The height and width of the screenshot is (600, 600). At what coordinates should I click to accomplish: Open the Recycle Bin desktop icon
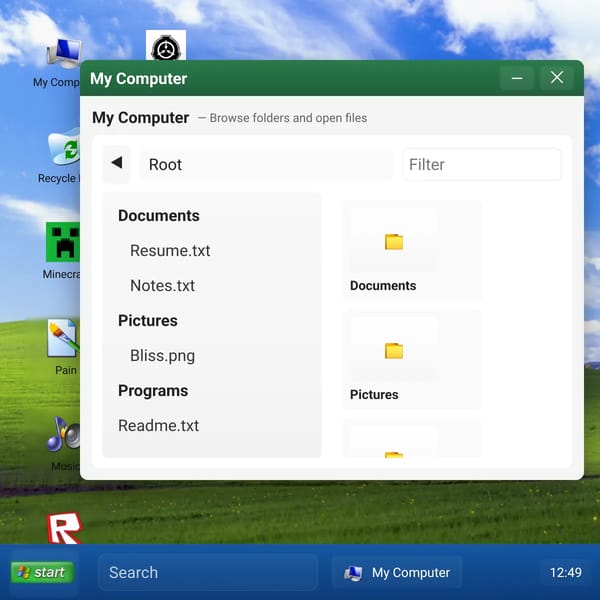point(64,147)
